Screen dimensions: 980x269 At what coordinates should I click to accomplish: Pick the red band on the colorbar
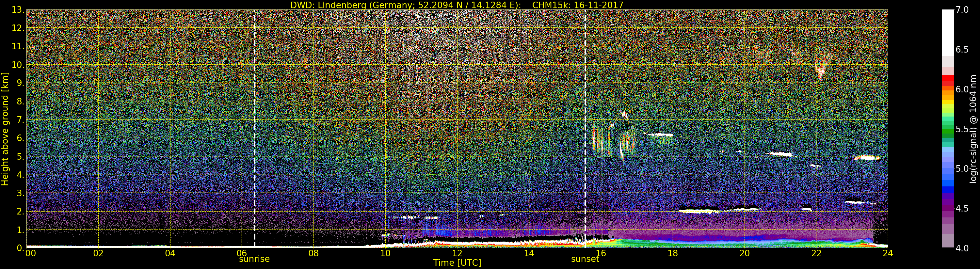click(947, 80)
